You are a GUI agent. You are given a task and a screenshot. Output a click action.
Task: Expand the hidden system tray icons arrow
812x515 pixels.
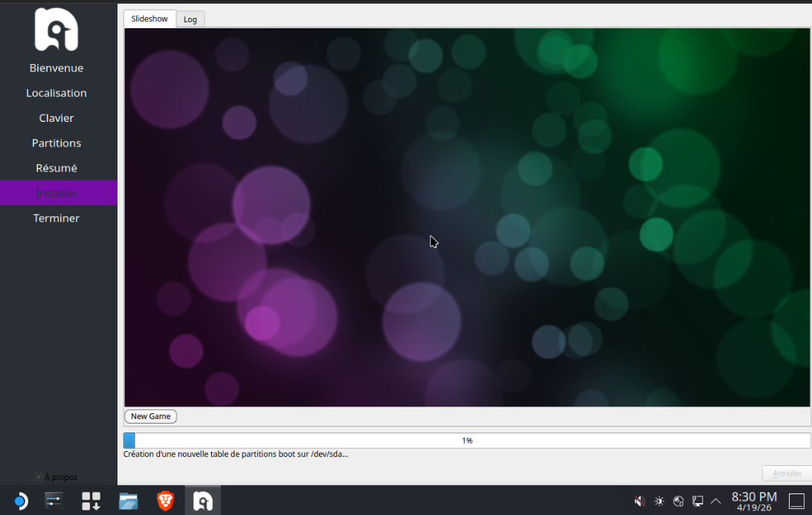716,501
